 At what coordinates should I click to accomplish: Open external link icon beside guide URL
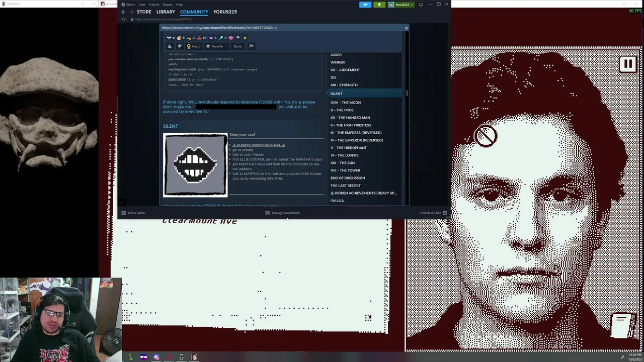tap(276, 28)
